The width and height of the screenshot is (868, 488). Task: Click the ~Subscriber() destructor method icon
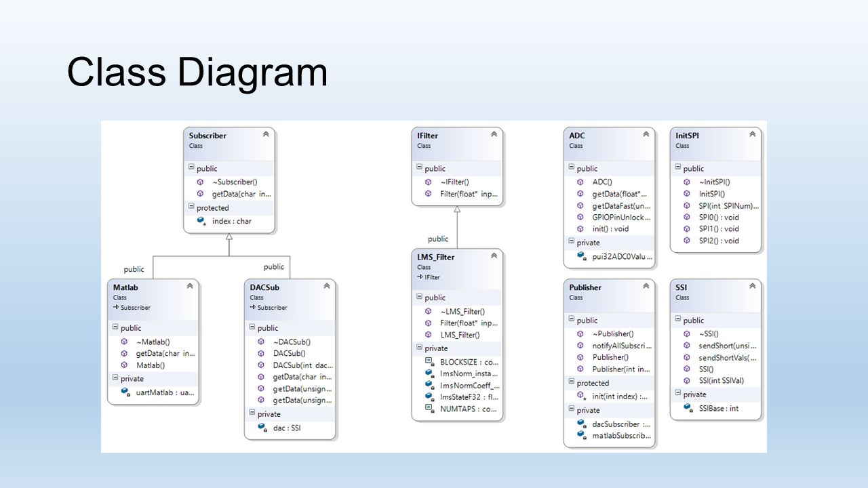coord(200,182)
